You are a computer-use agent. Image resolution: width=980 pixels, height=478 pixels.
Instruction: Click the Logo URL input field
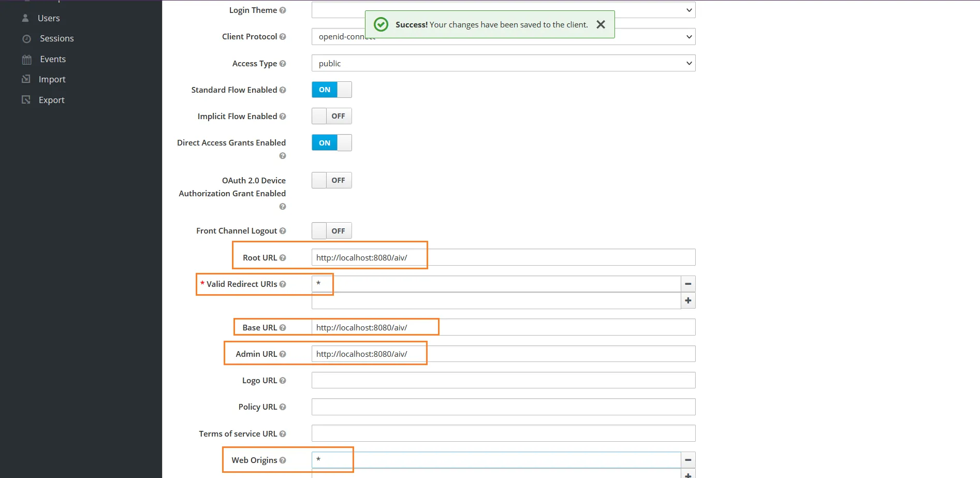pyautogui.click(x=503, y=380)
